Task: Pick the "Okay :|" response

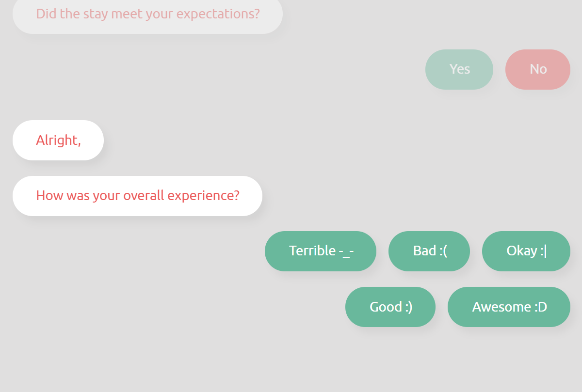Action: click(x=526, y=251)
